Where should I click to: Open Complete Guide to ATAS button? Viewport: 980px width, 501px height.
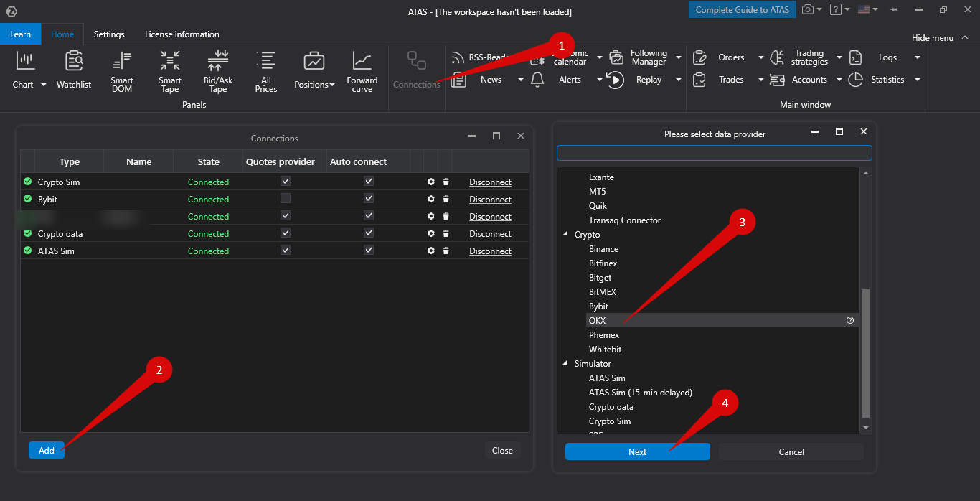[x=743, y=10]
